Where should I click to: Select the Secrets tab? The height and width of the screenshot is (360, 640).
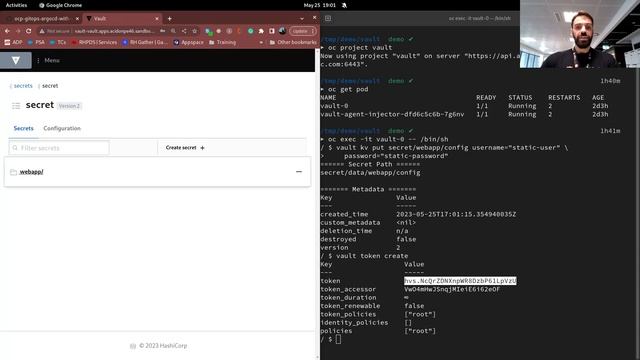(x=24, y=128)
